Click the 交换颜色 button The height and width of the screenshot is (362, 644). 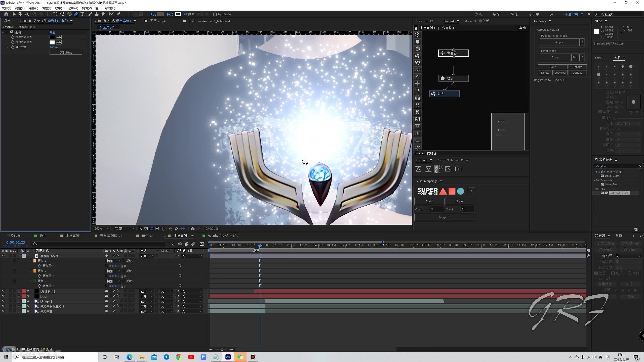point(66,52)
